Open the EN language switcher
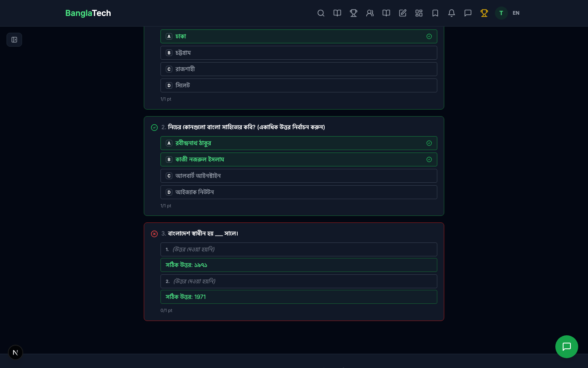588x368 pixels. coord(516,13)
